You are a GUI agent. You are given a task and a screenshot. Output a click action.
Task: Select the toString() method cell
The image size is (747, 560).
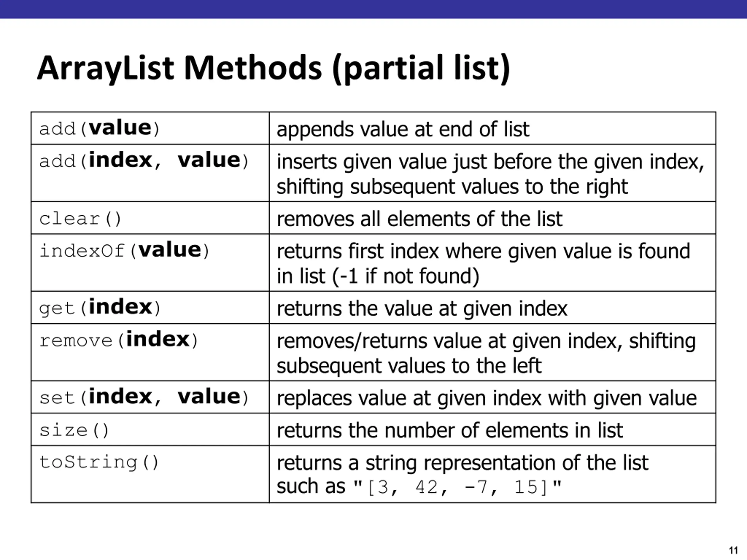99,462
